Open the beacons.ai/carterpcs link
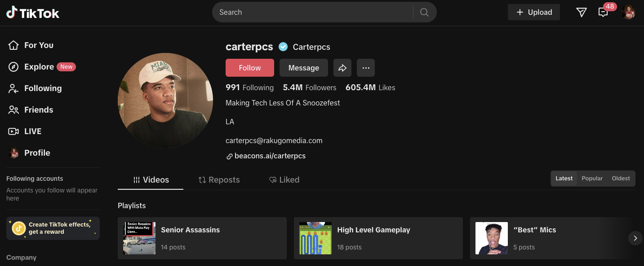This screenshot has width=644, height=266. (270, 156)
